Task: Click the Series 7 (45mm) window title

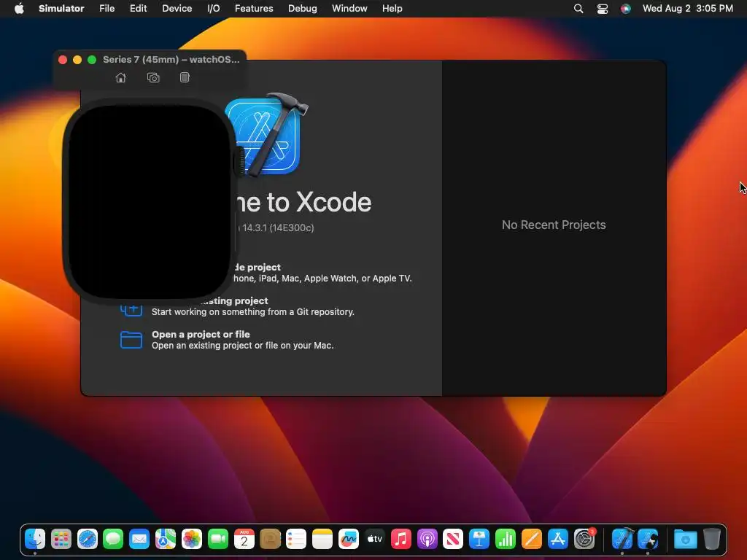Action: coord(171,60)
